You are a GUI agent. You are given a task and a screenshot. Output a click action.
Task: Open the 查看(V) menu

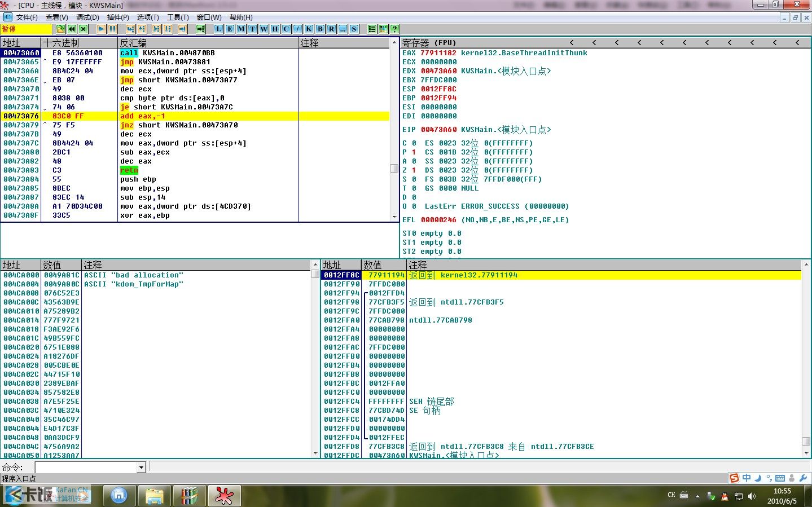click(x=56, y=17)
